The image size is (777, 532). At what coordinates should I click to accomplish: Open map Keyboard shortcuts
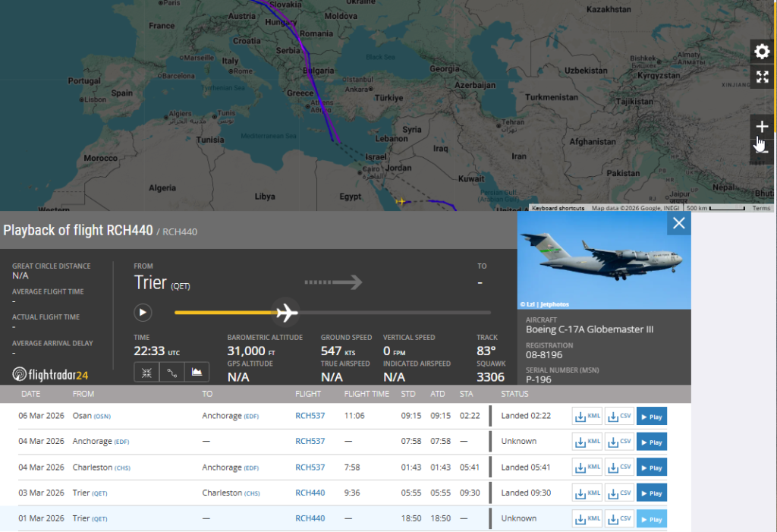558,208
